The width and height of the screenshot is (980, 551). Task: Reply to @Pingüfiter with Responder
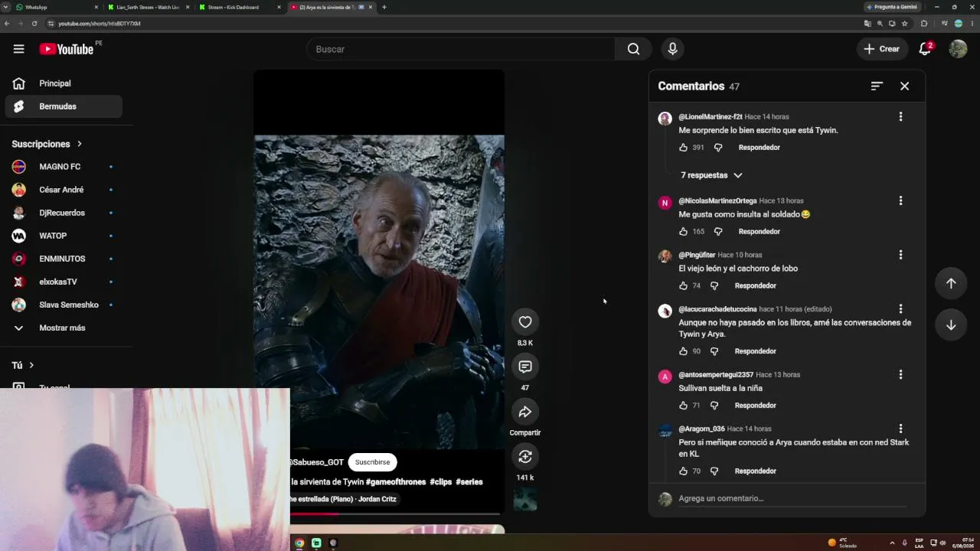click(x=755, y=286)
